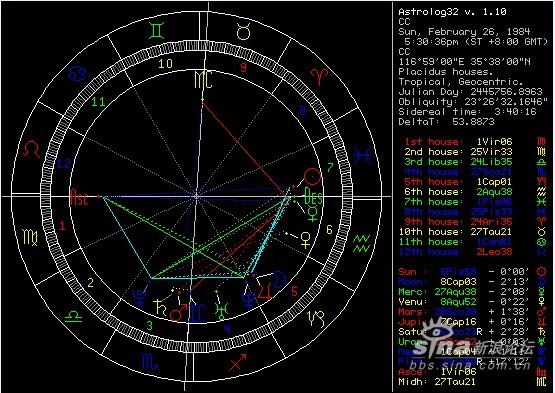Image resolution: width=555 pixels, height=393 pixels.
Task: Click the house number 10 on the wheel
Action: coord(165,63)
